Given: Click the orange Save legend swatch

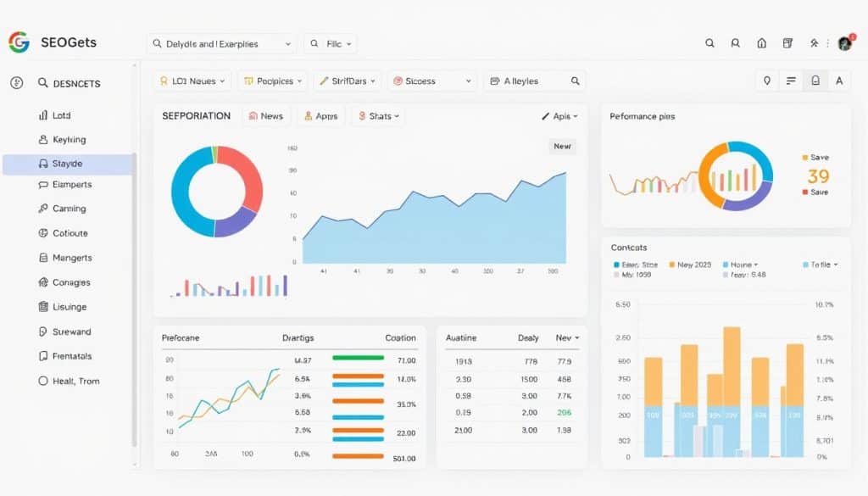Looking at the screenshot, I should [805, 157].
